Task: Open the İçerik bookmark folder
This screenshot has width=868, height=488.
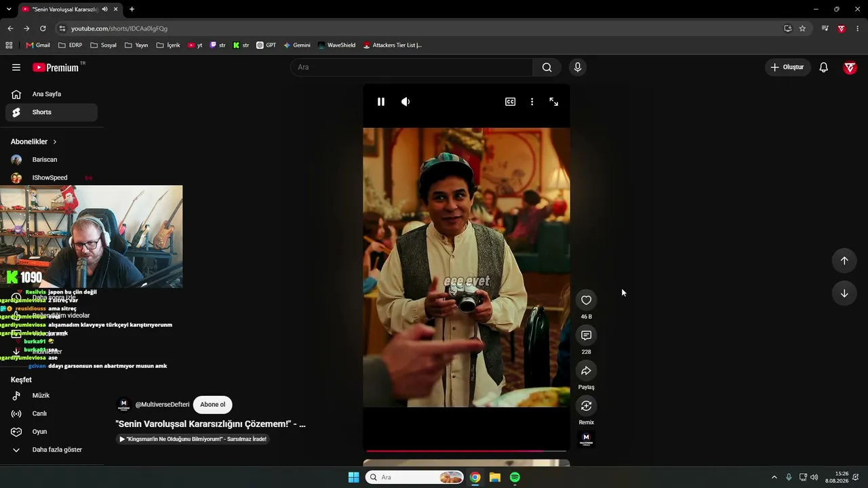Action: coord(168,45)
